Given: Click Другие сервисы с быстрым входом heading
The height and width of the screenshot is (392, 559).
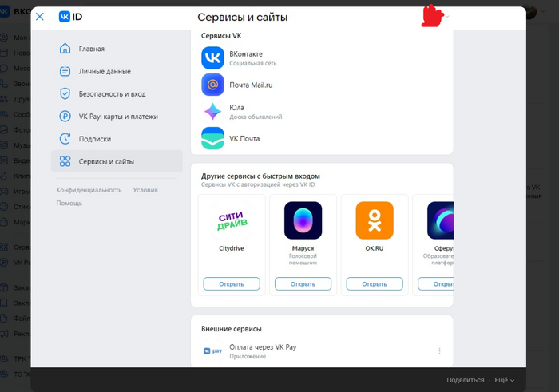Looking at the screenshot, I should (260, 176).
